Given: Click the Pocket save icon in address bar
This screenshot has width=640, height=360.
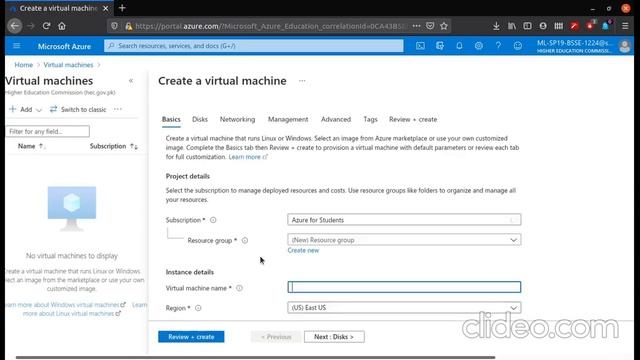Looking at the screenshot, I should coord(430,26).
